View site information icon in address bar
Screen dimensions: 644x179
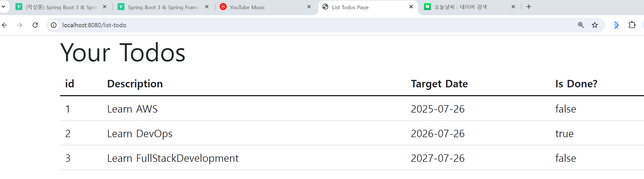53,25
